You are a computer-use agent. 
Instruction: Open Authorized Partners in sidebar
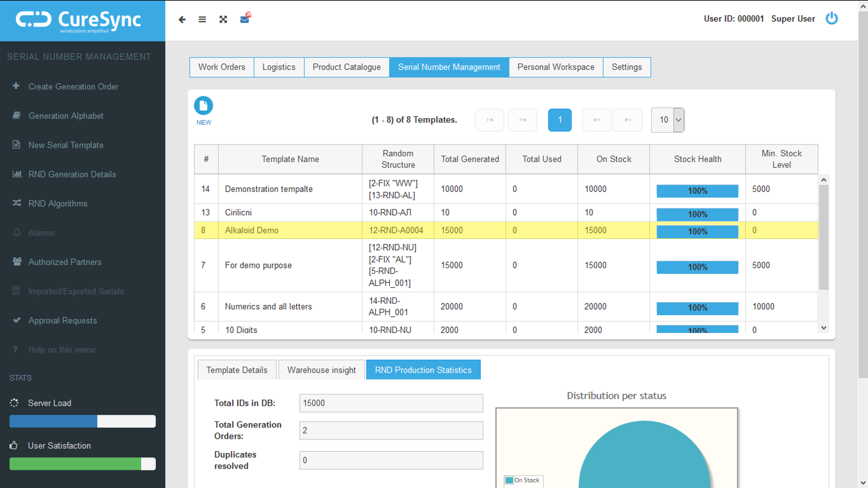[65, 262]
